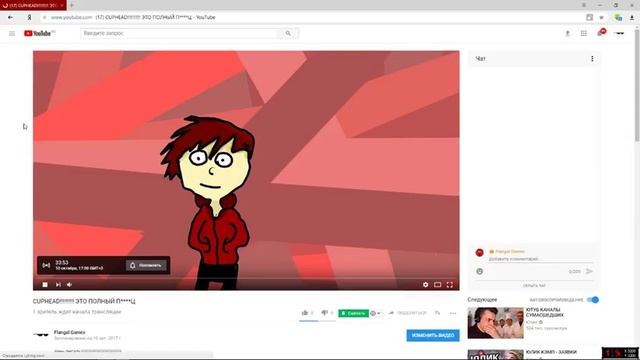Open the upload video arrow icon
This screenshot has width=640, height=360.
point(567,33)
